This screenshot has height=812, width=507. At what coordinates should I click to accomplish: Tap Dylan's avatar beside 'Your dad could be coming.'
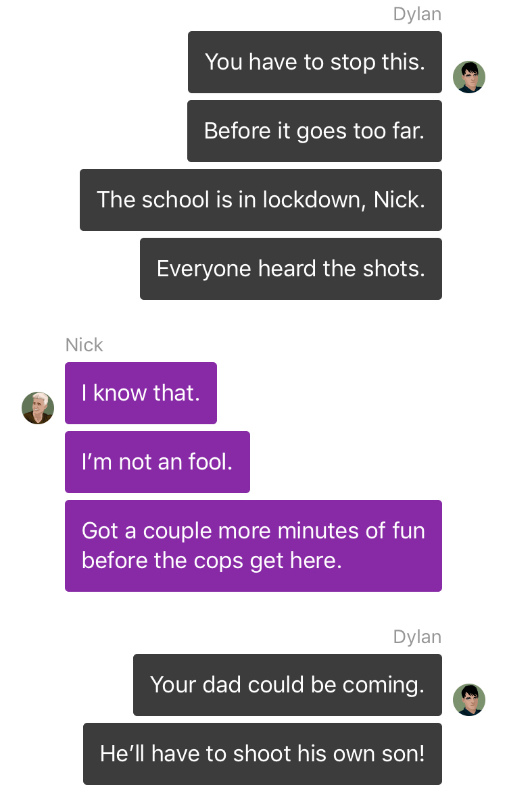(469, 700)
